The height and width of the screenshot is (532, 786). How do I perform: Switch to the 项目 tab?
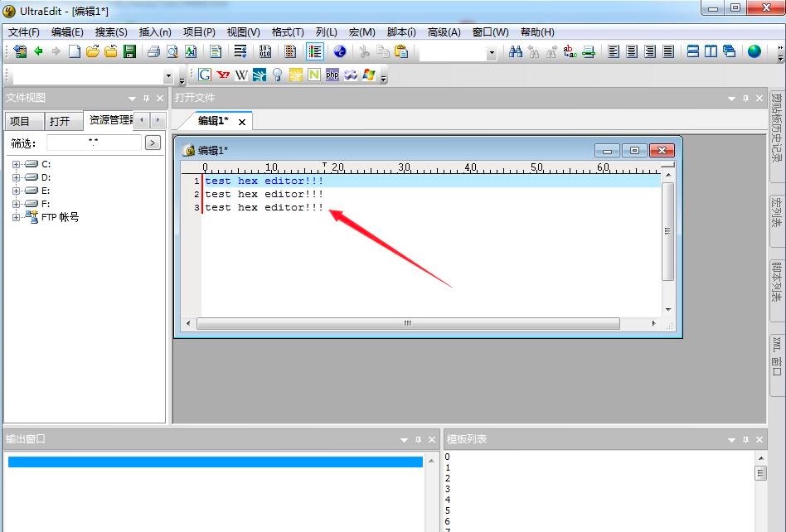(20, 121)
